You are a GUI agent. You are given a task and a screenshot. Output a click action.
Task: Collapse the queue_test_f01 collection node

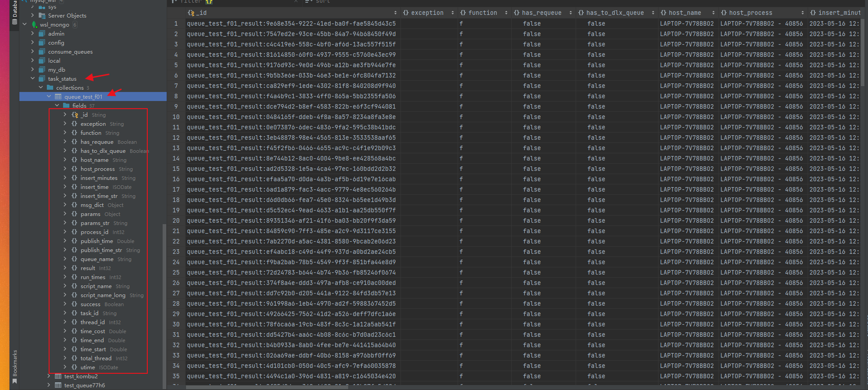pyautogui.click(x=49, y=96)
